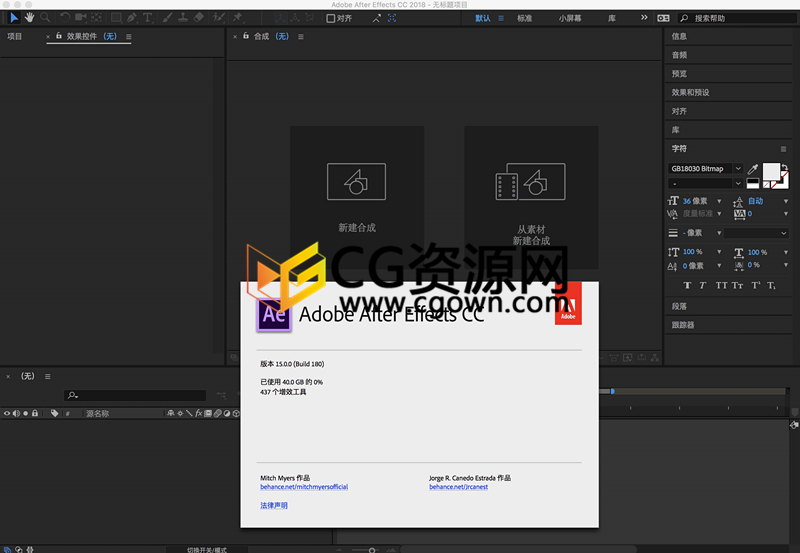Toggle Small Caps text style
Viewport: 800px width, 553px height.
(737, 285)
